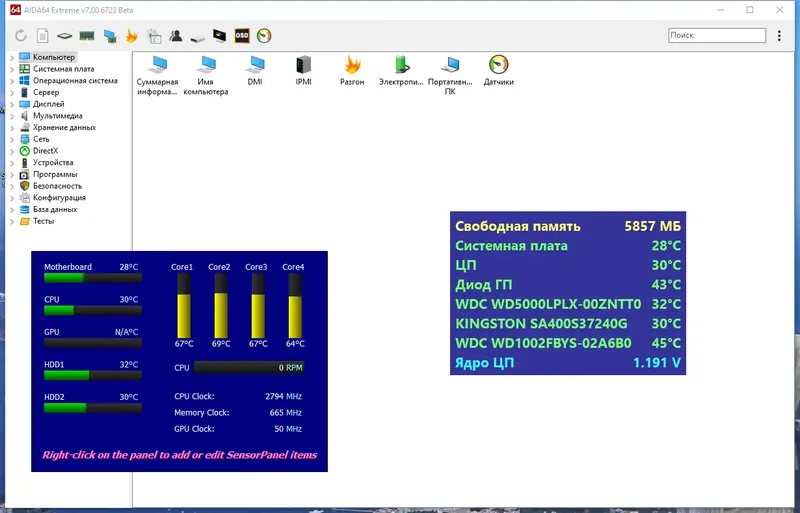The image size is (800, 513).
Task: Select Сервер in the tree
Action: tap(46, 92)
